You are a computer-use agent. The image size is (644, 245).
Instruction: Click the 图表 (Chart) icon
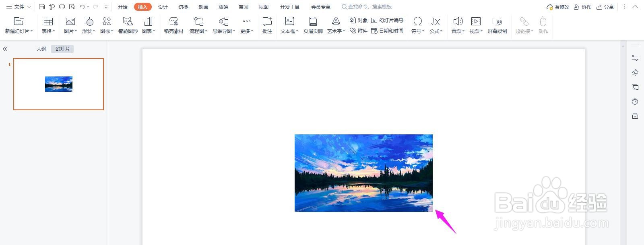click(148, 21)
